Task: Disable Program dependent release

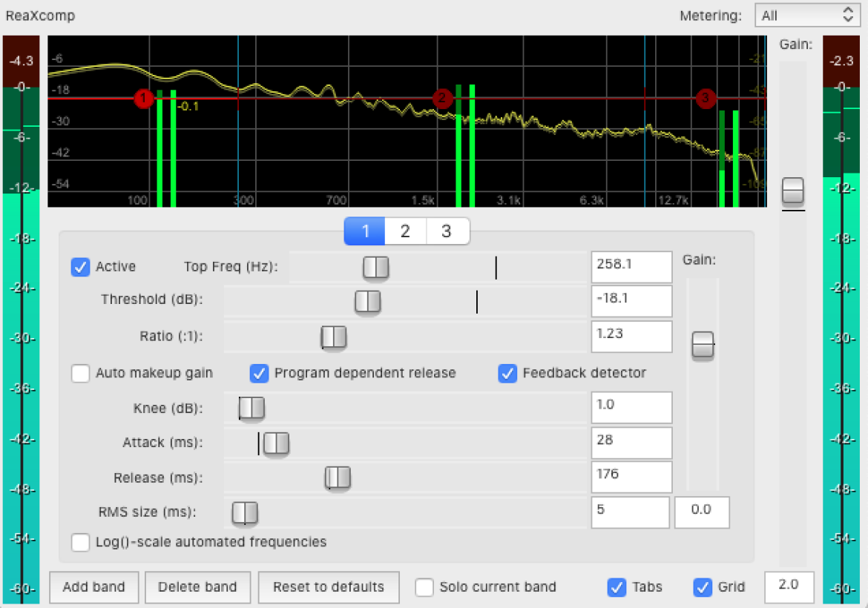Action: [259, 373]
